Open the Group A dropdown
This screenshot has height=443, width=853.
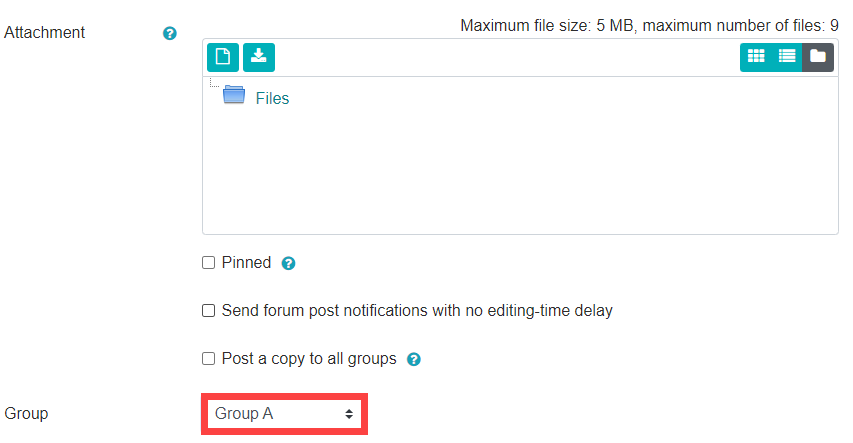285,414
